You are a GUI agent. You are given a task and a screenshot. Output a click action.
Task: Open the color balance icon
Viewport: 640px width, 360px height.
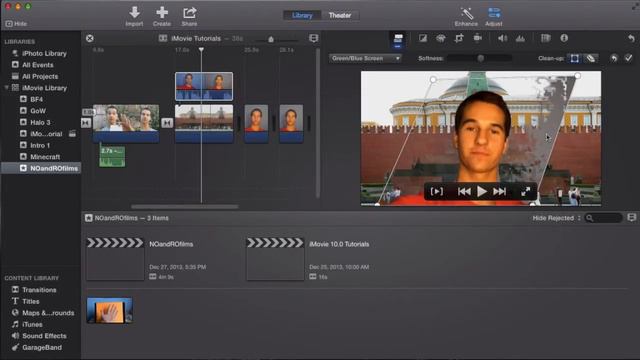coord(423,38)
